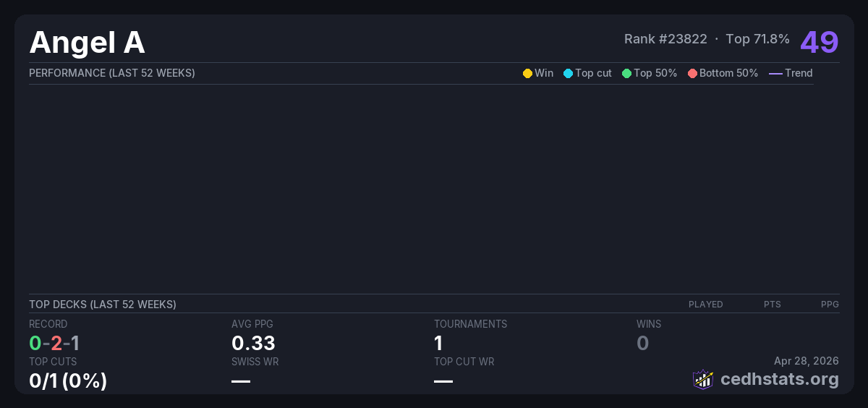This screenshot has height=408, width=868.
Task: Sort decks by PLAYED column header
Action: (x=705, y=305)
